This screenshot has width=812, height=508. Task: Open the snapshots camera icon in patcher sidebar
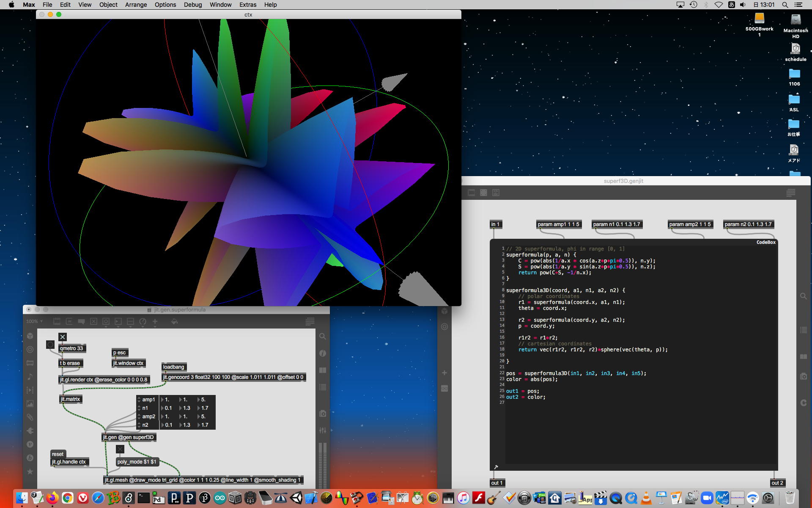[x=323, y=414]
